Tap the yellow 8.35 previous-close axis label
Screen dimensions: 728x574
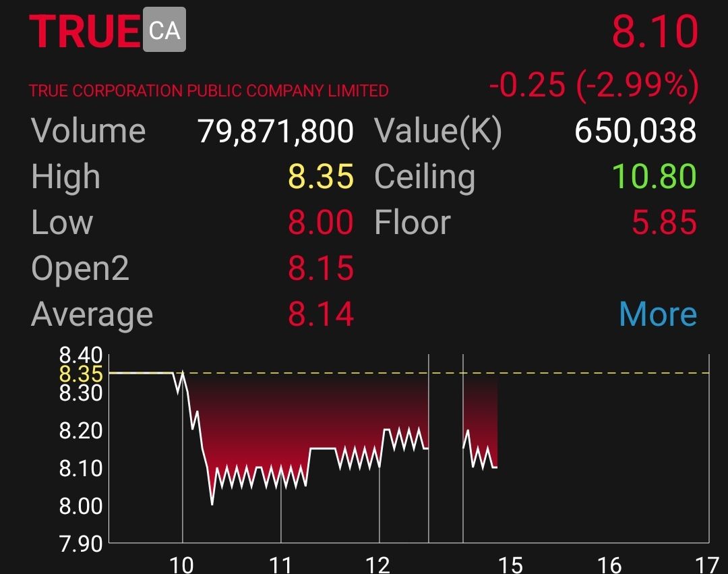81,374
